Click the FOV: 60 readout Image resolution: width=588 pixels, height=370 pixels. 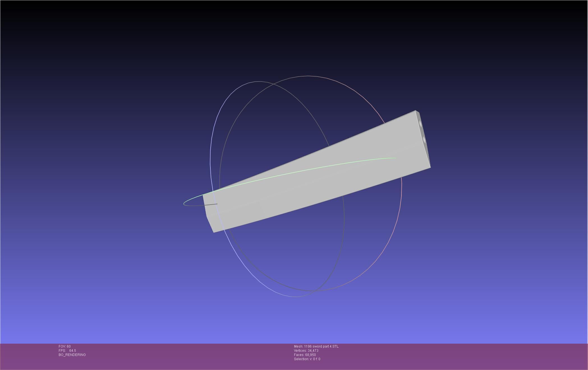[x=65, y=346]
